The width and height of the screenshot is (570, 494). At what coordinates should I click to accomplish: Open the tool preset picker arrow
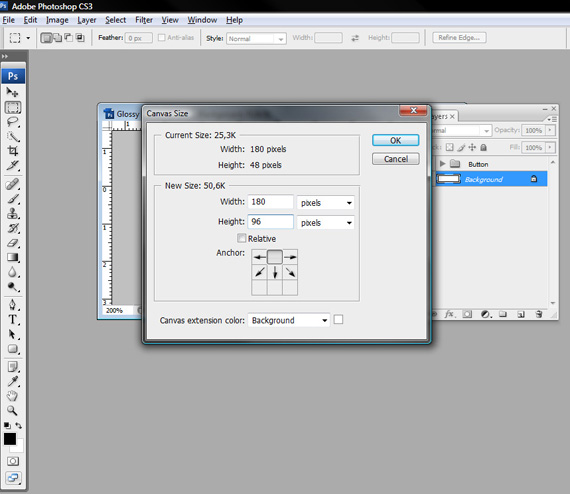28,37
